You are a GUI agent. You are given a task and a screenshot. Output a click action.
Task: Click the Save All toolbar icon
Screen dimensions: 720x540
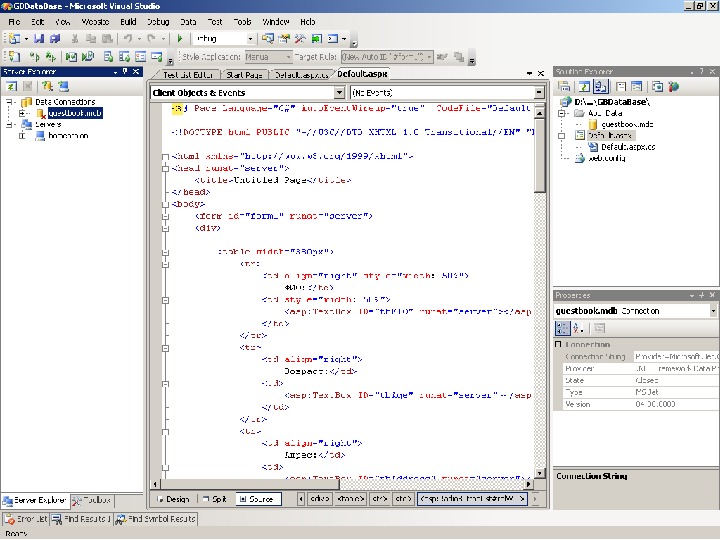click(54, 39)
